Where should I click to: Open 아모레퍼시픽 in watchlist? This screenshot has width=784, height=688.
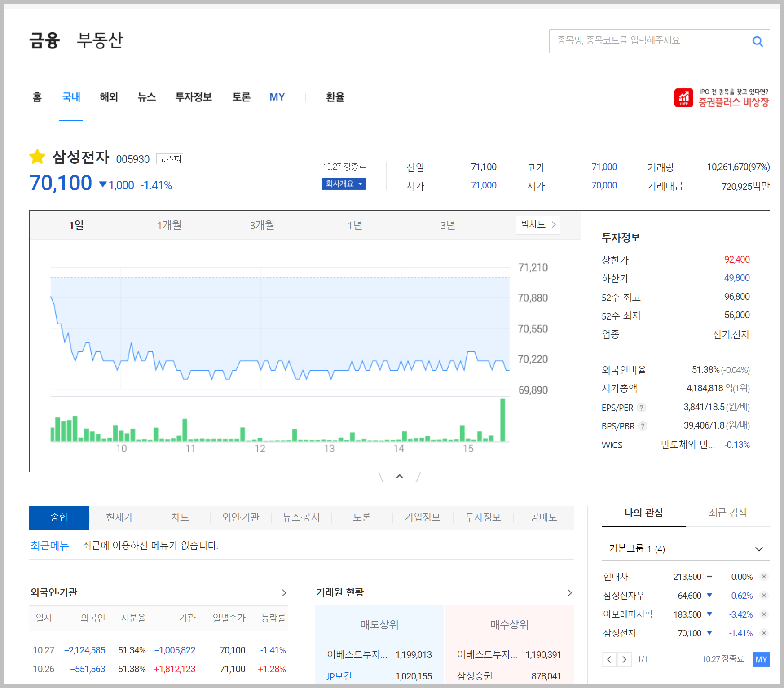pos(628,614)
